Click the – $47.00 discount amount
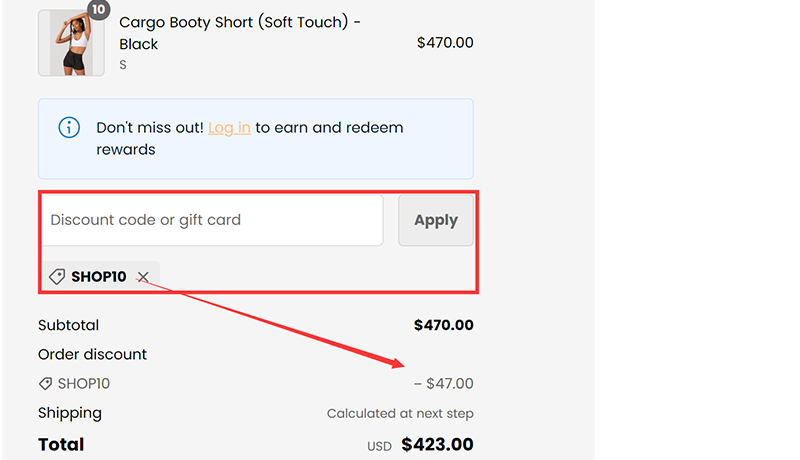The image size is (800, 460). (443, 383)
